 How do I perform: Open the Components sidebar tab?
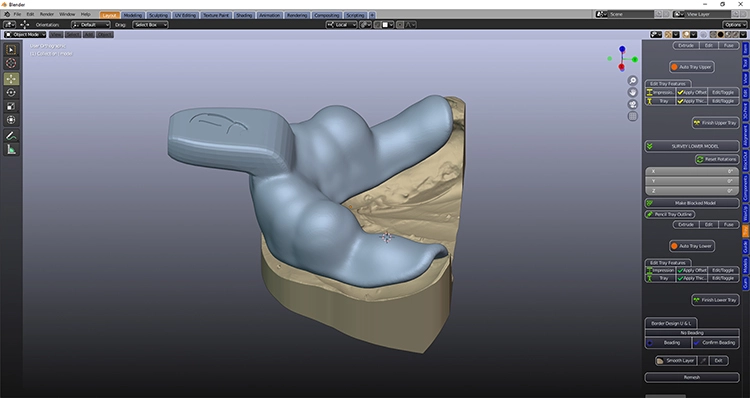tap(745, 187)
